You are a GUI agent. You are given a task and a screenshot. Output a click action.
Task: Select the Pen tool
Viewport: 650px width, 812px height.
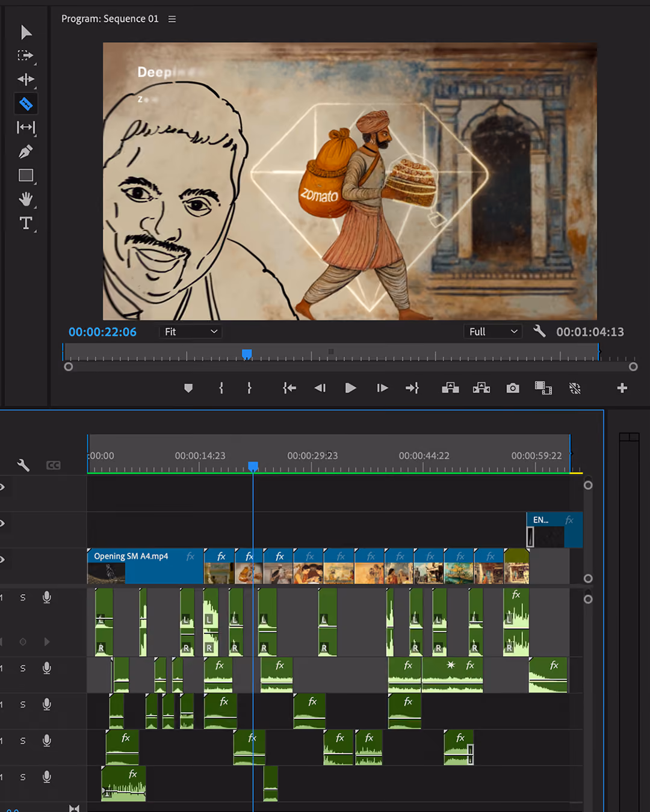[x=26, y=152]
